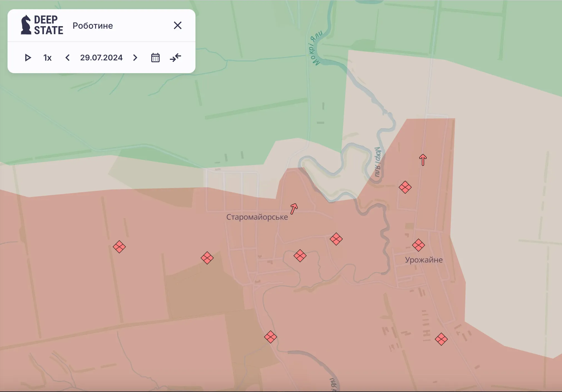Click the 29.07.2024 date field

(101, 58)
